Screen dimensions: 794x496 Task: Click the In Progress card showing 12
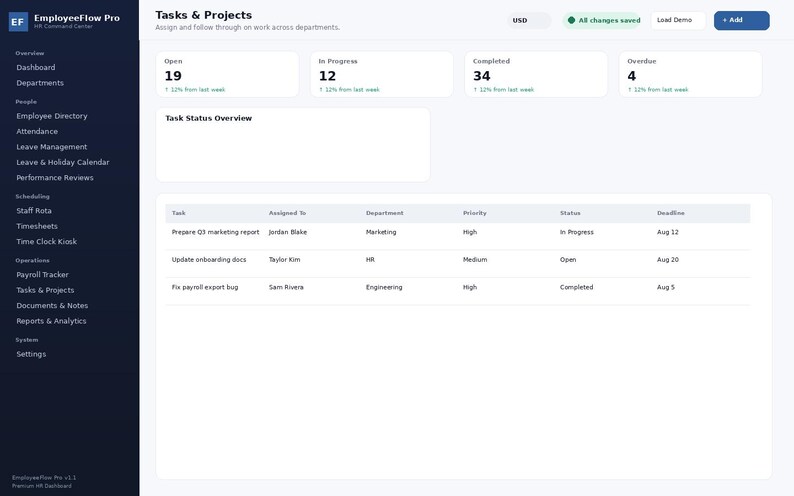(x=382, y=74)
